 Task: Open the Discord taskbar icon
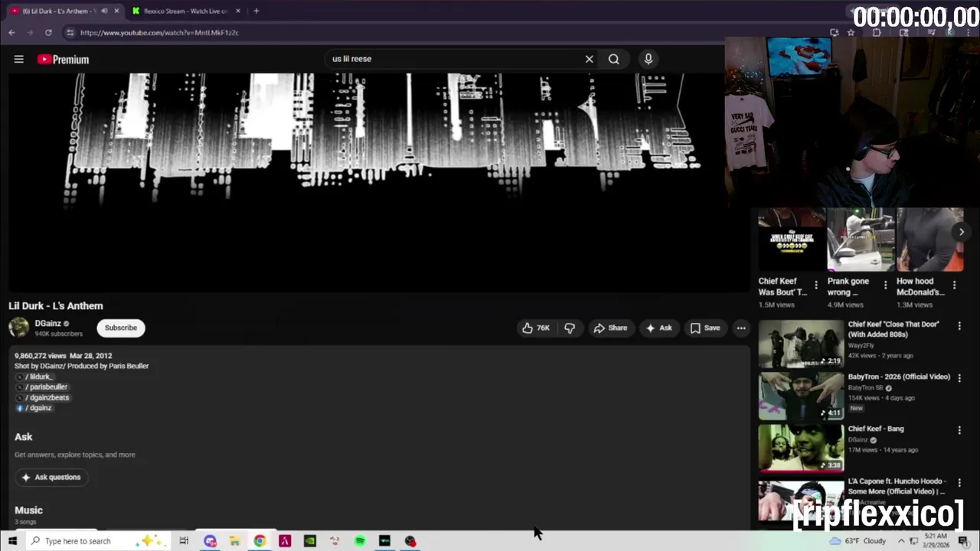click(210, 541)
